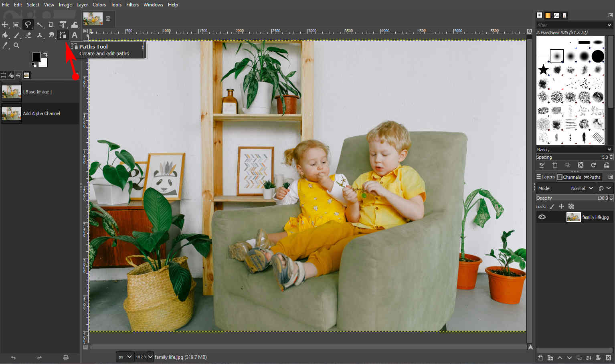
Task: Open the layer mode group switch dropdown
Action: click(605, 188)
